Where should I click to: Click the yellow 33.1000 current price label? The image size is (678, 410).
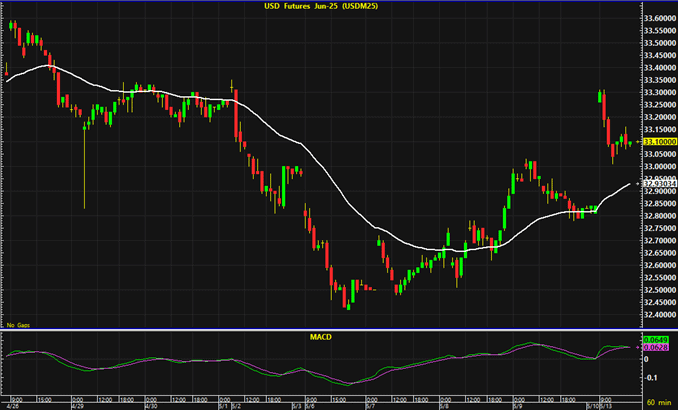pyautogui.click(x=658, y=142)
